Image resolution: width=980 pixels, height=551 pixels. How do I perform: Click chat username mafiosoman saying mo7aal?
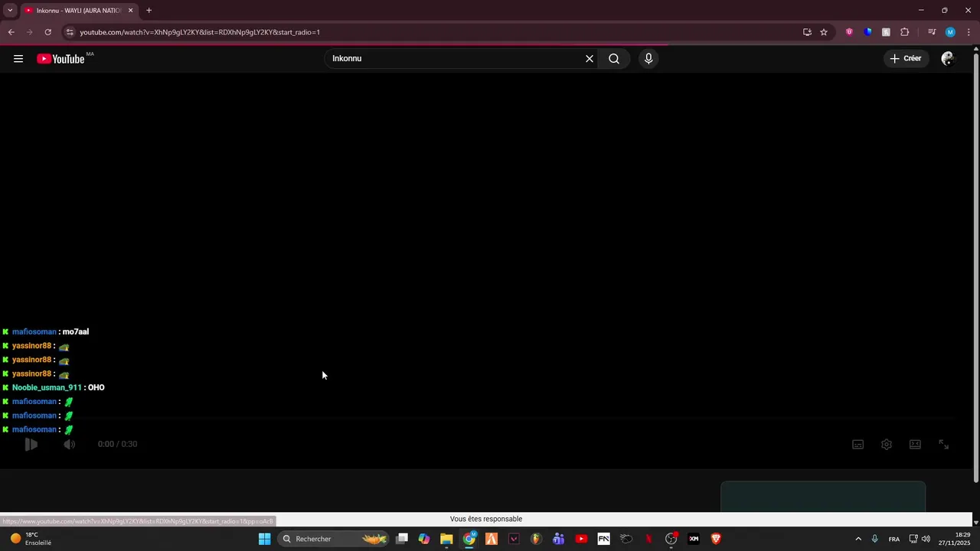(x=34, y=332)
